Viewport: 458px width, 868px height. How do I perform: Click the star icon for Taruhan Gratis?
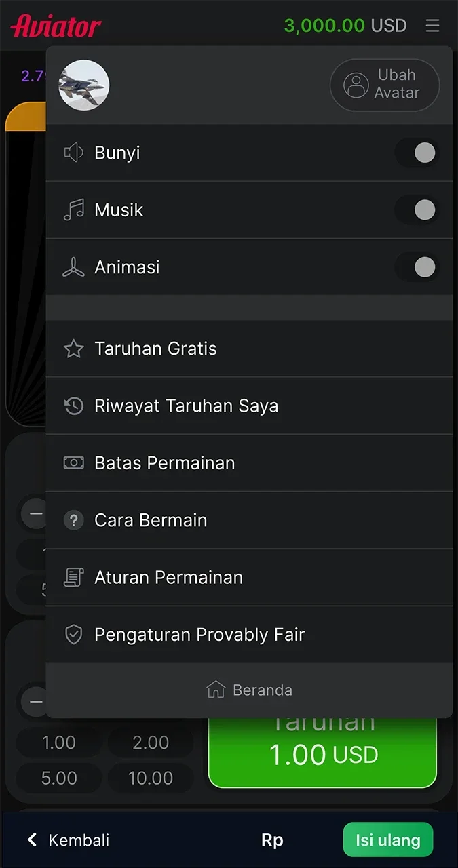(x=73, y=349)
